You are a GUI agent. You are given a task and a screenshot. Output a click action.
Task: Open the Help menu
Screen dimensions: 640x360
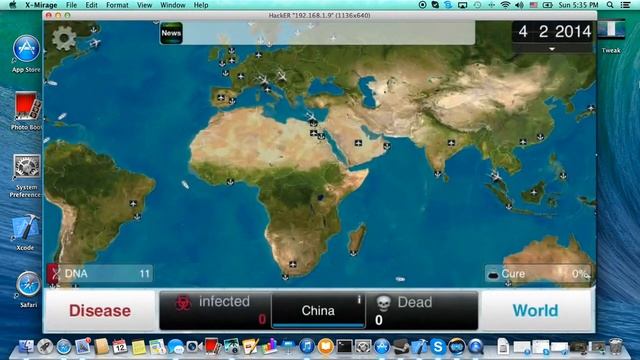coord(201,5)
